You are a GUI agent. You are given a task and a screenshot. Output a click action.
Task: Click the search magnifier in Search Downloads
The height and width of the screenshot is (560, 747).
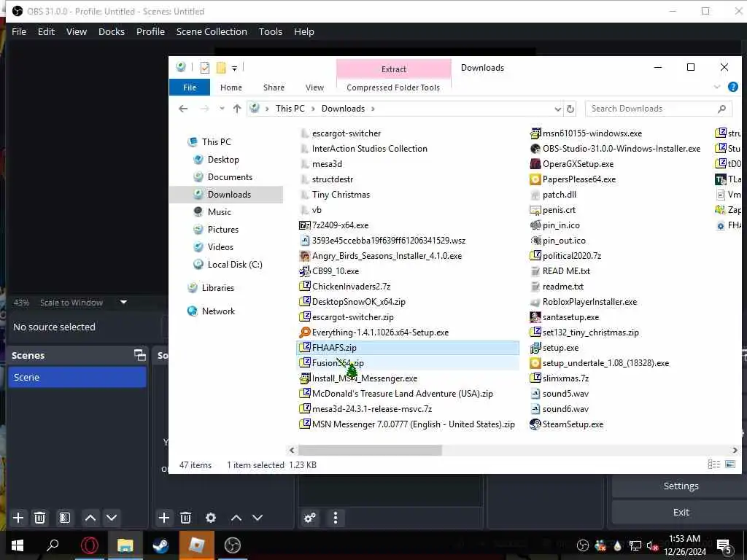click(x=721, y=109)
